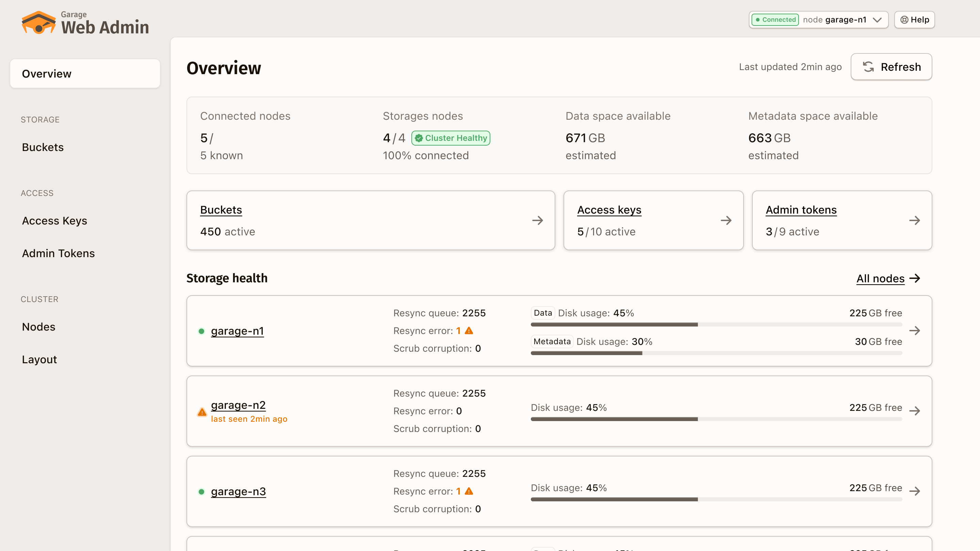Viewport: 980px width, 551px height.
Task: Click the circular arrows Refresh icon
Action: click(x=868, y=67)
